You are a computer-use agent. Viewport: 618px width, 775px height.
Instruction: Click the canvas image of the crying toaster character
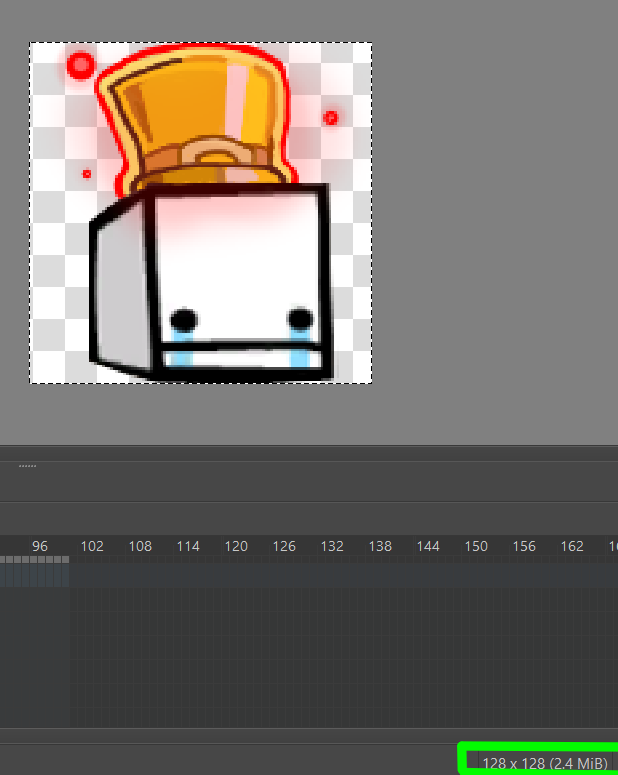tap(201, 213)
